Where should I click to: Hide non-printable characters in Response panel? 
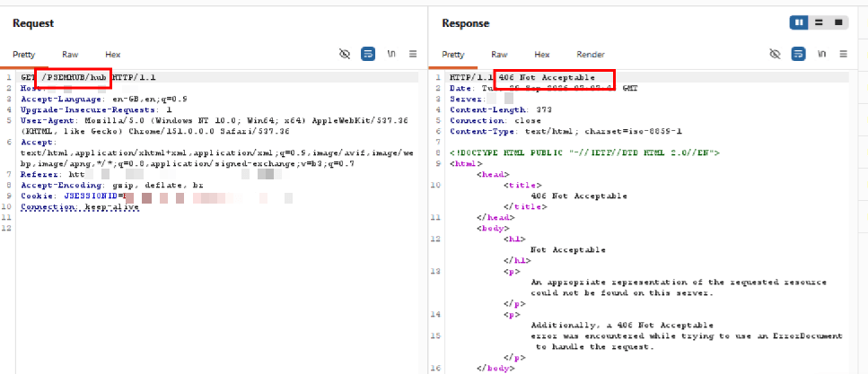(x=775, y=54)
